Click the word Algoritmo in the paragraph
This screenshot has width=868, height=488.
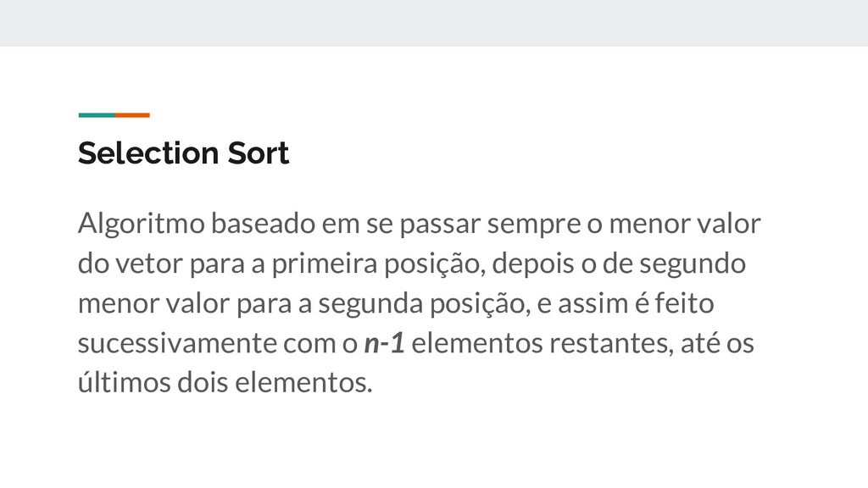(x=142, y=224)
